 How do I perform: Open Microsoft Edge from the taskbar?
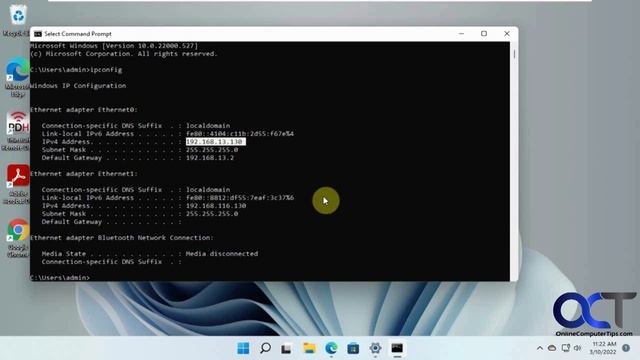(x=331, y=348)
